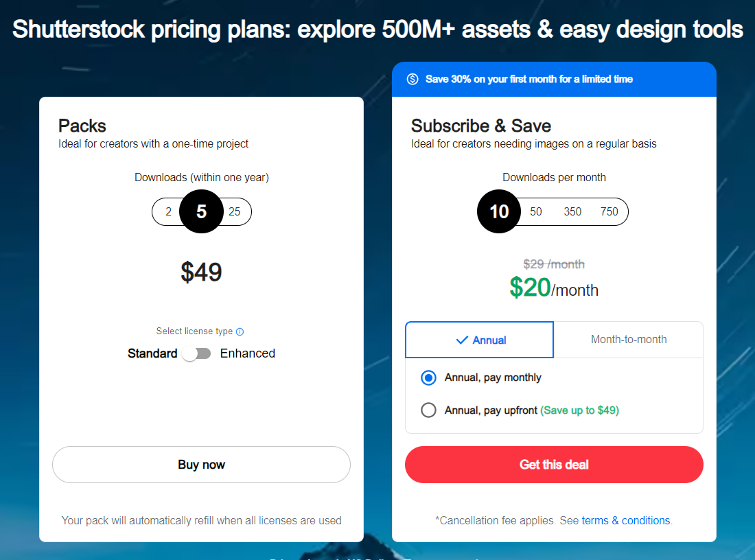Select Annual, pay upfront radio option
The height and width of the screenshot is (560, 755).
(x=428, y=410)
